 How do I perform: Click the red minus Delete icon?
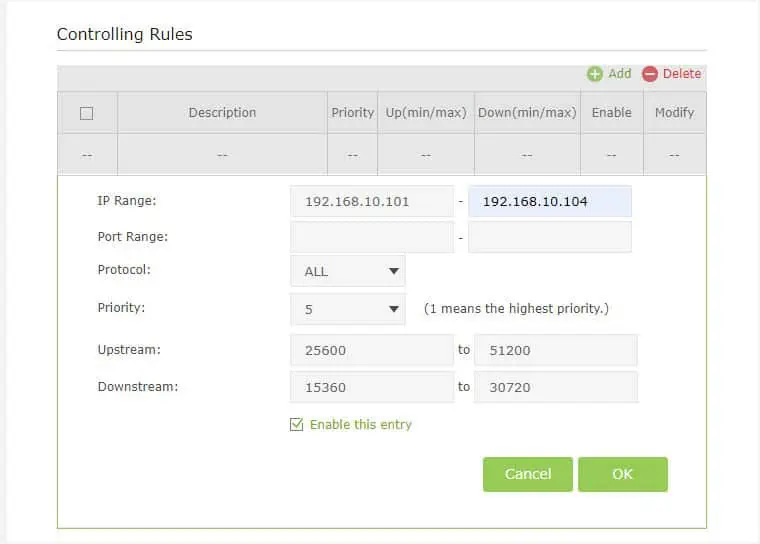click(650, 74)
